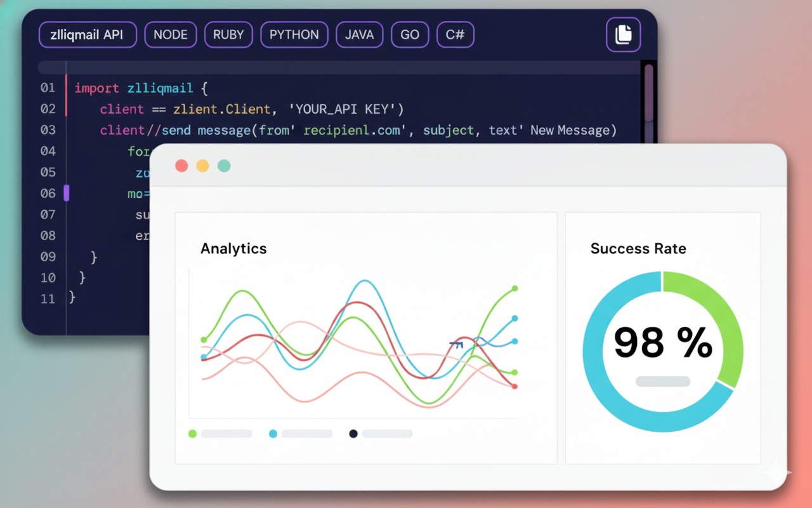
Task: Click the code editor vertical scrollbar
Action: (x=648, y=92)
